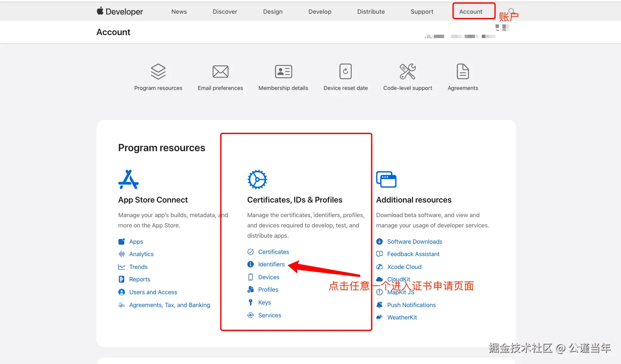Viewport: 621px width, 364px height.
Task: Click the Apple Developer logo
Action: tap(120, 12)
